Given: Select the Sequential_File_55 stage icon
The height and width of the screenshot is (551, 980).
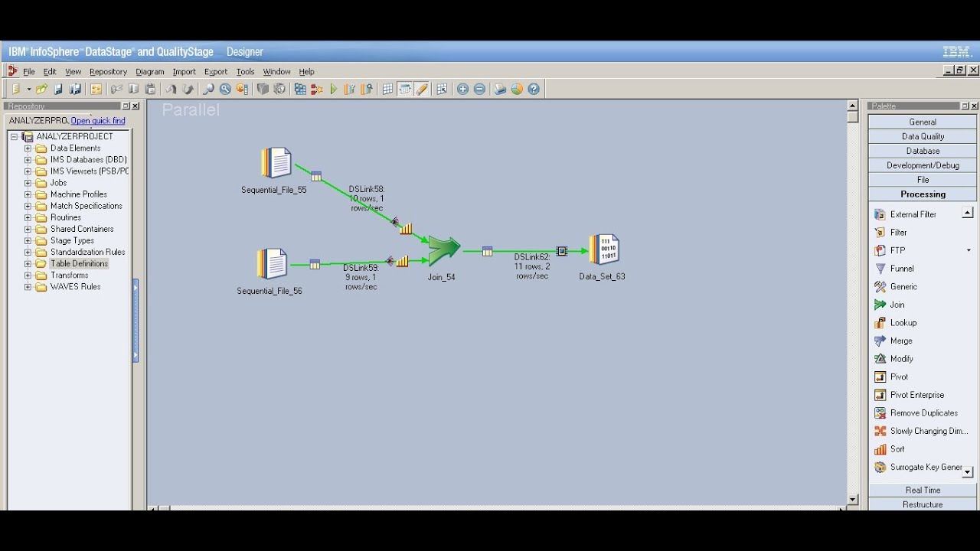Looking at the screenshot, I should (x=276, y=163).
